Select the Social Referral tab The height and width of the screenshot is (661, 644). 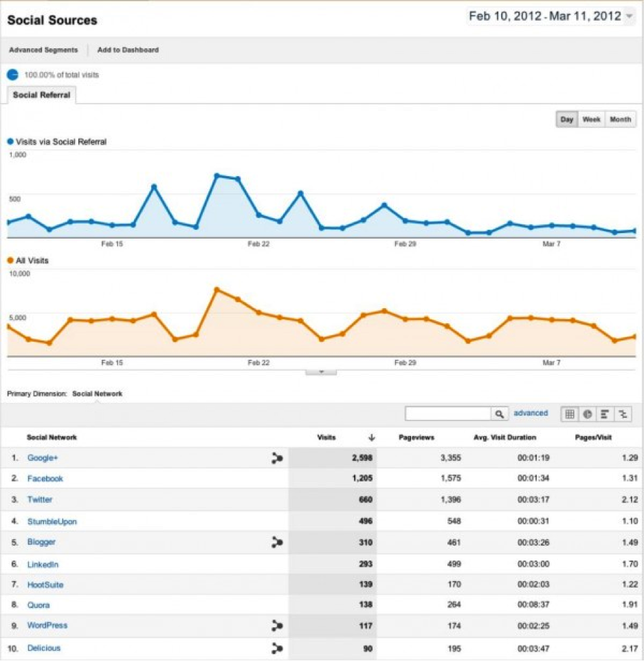click(41, 95)
